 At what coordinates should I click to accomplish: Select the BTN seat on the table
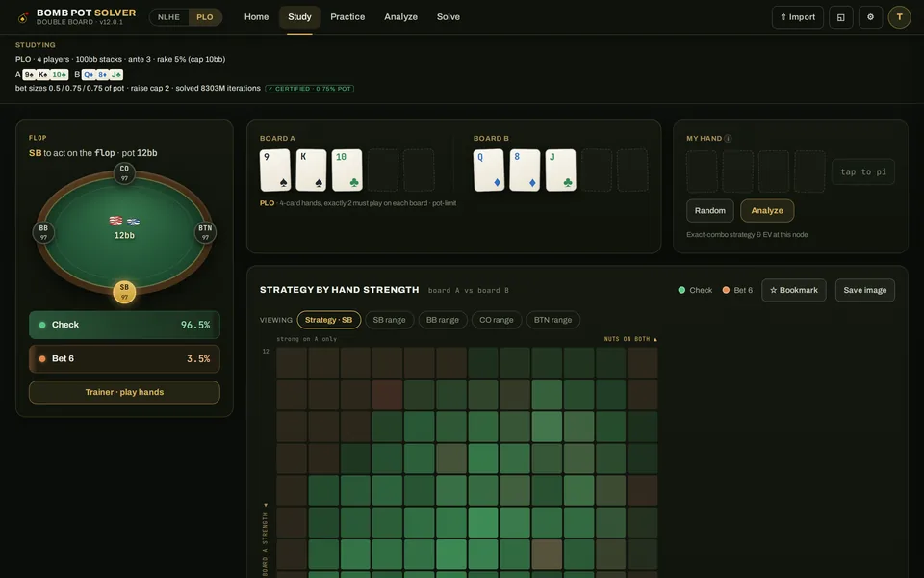click(205, 232)
